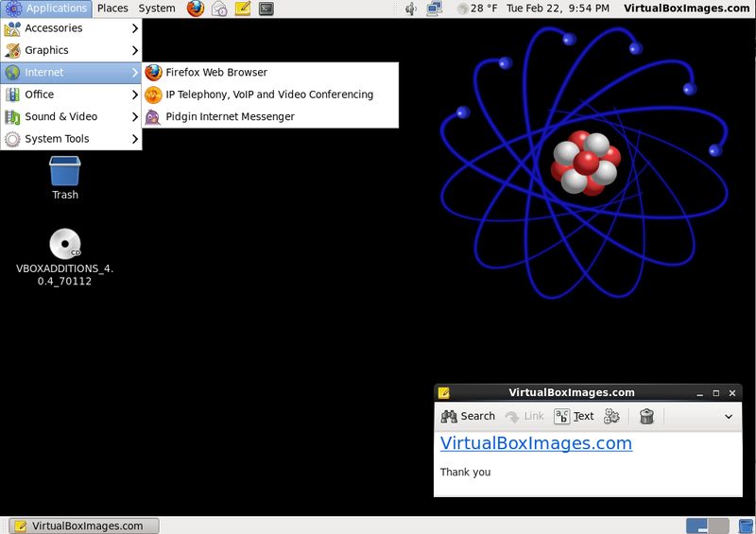Open toolbar overflow chevron in note window
Screen dimensions: 756x534
point(729,416)
